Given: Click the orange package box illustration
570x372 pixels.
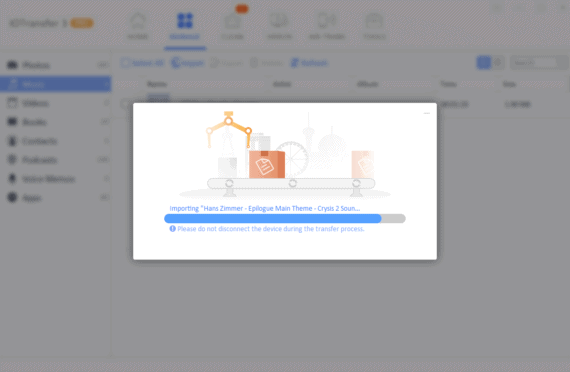Looking at the screenshot, I should point(266,164).
